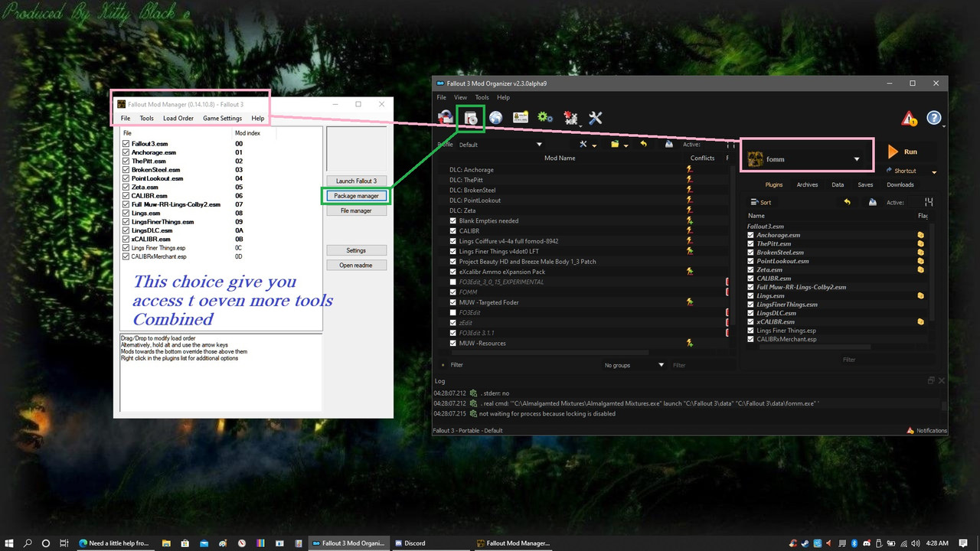
Task: Open Task View from the taskbar
Action: [x=64, y=543]
